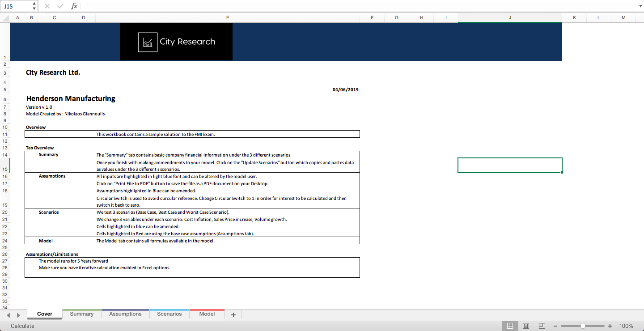Go to the Model sheet tab
This screenshot has width=644, height=331.
[x=207, y=314]
